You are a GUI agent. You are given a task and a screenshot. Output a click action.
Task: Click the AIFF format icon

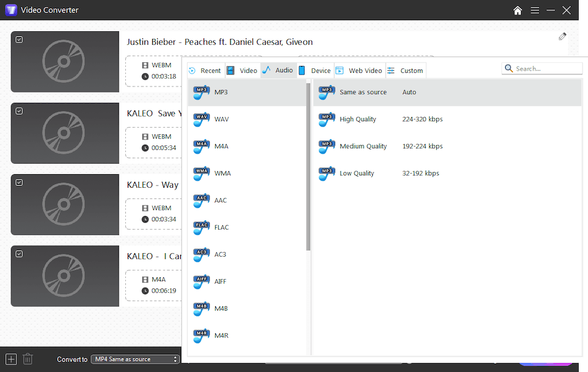click(201, 281)
